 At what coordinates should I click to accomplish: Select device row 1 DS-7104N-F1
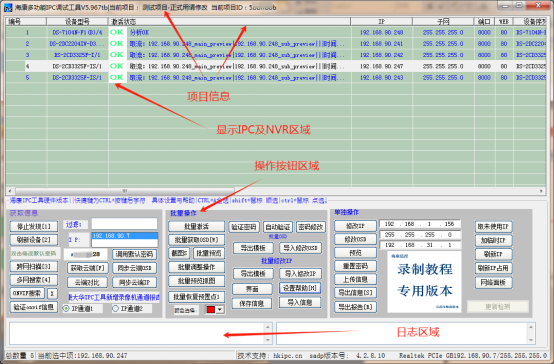(x=276, y=33)
